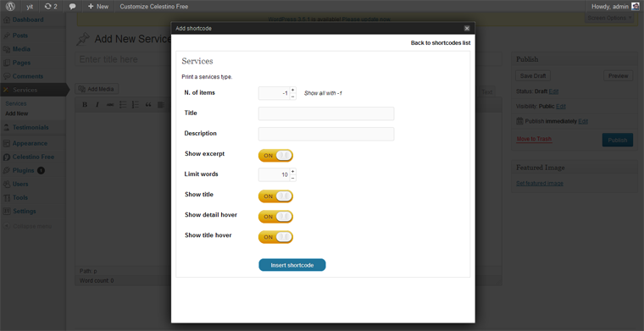Toggle the Show title switch
Viewport: 644px width, 331px height.
tap(275, 196)
